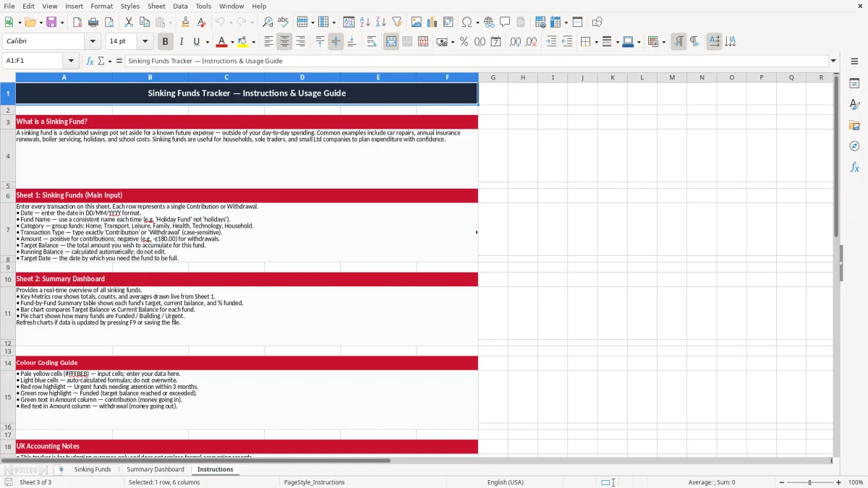Open Conditional Formatting dropdown arrow
The image size is (868, 488).
click(x=663, y=42)
